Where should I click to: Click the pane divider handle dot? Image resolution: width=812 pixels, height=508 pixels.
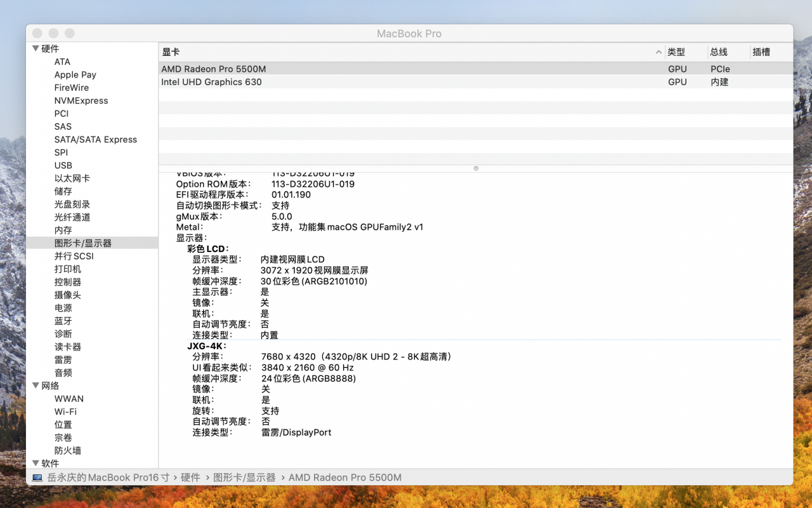pos(476,168)
